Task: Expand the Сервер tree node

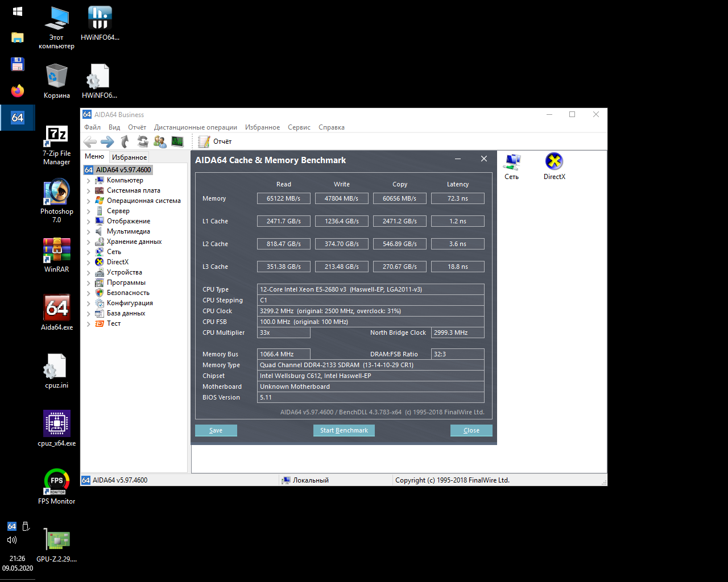Action: [88, 211]
